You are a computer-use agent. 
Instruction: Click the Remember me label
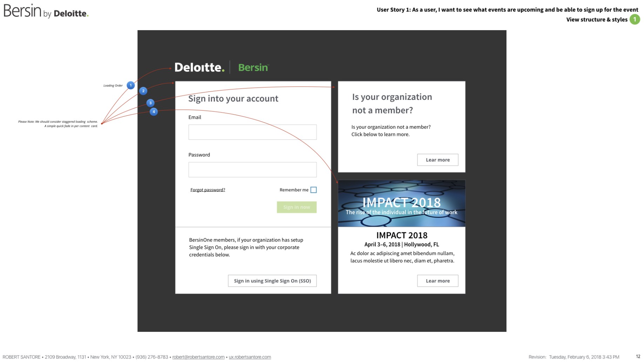tap(294, 190)
